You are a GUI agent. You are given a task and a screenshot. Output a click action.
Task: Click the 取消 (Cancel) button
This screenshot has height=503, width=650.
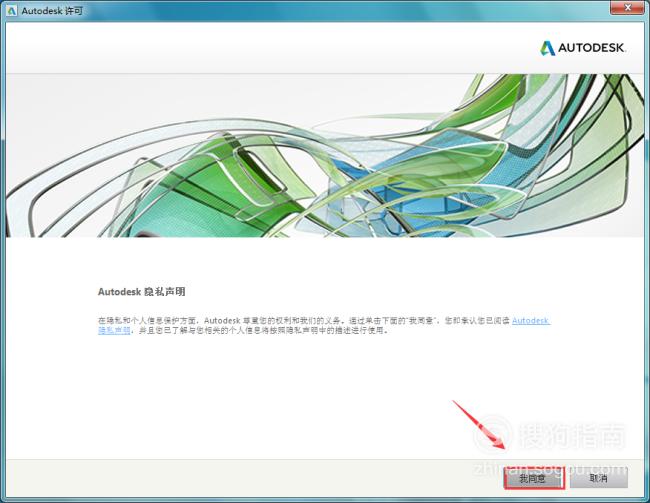click(599, 479)
